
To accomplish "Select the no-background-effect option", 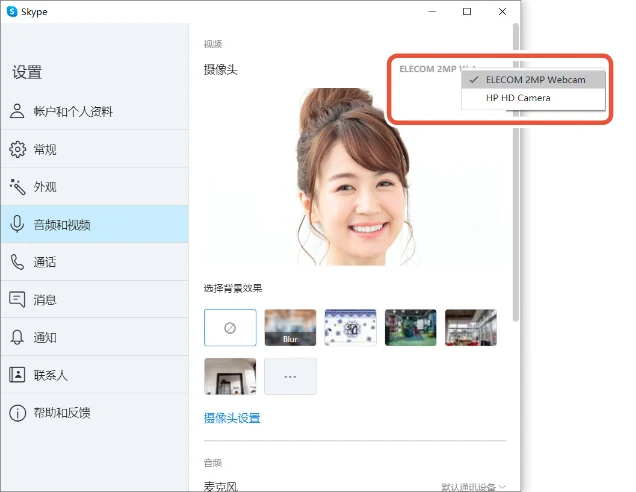I will click(230, 327).
